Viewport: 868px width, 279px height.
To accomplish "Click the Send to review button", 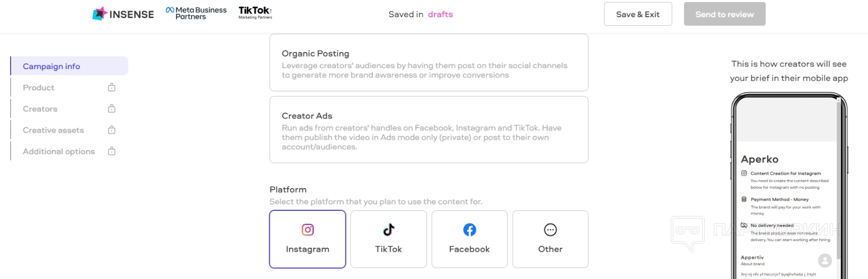I will point(724,14).
